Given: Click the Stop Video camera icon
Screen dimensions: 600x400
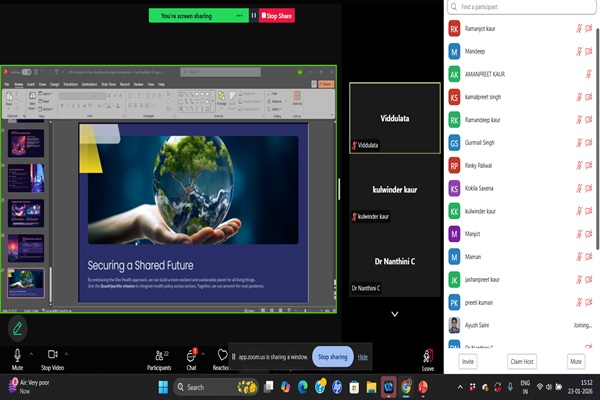Looking at the screenshot, I should 53,354.
